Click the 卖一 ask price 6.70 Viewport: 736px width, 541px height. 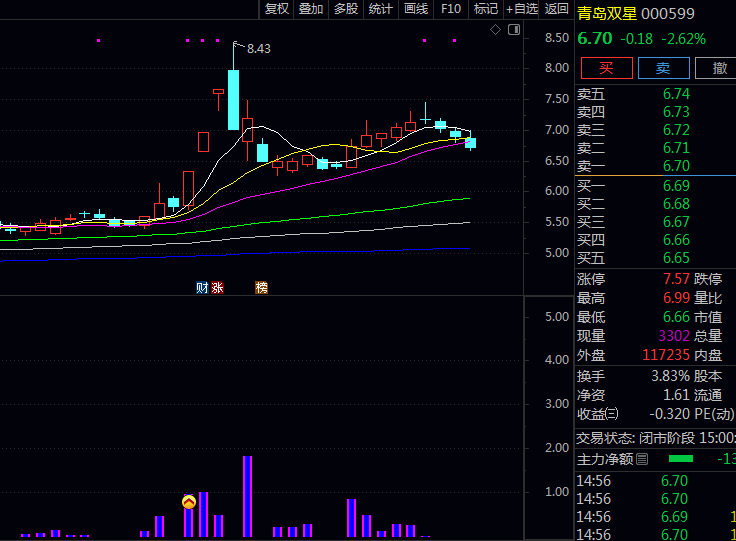(676, 166)
